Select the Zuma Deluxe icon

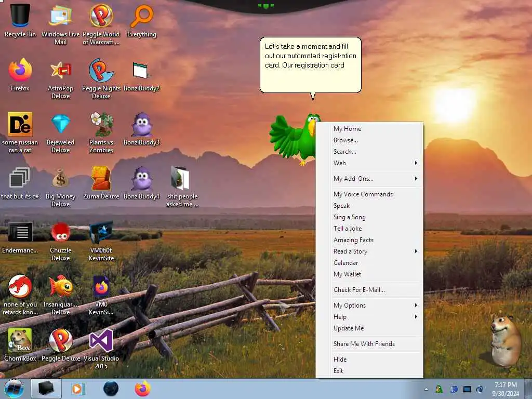(x=101, y=182)
